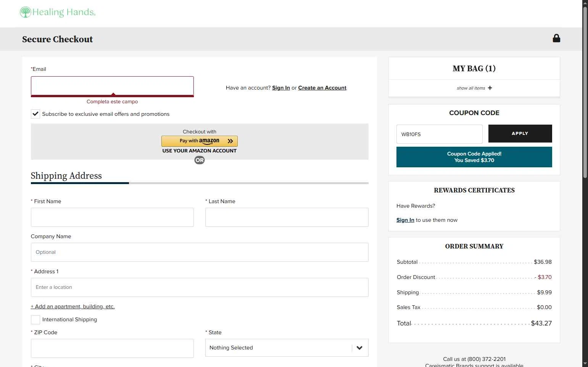The width and height of the screenshot is (588, 367).
Task: Click Add an apartment, building, etc. link
Action: point(73,306)
